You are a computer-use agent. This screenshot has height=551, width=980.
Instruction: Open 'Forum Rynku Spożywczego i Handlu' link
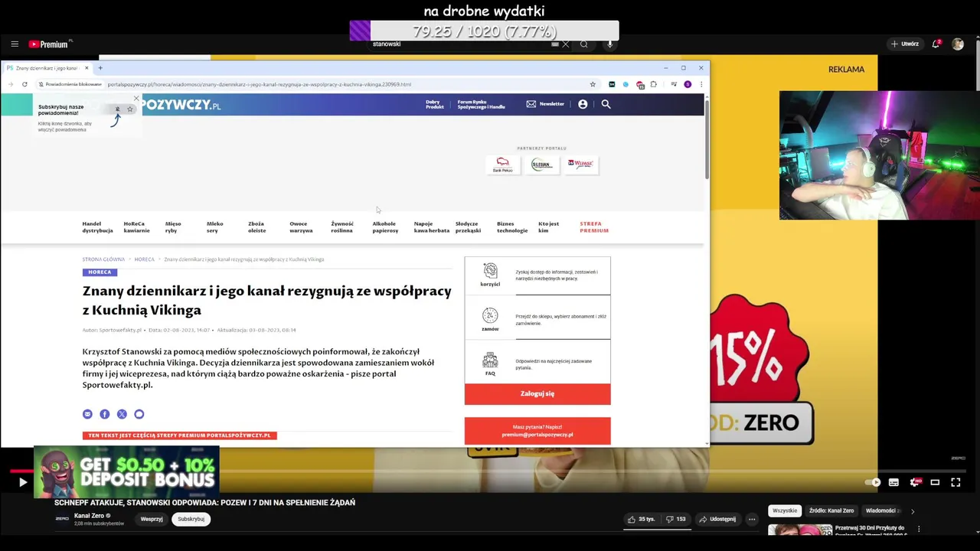pyautogui.click(x=482, y=104)
